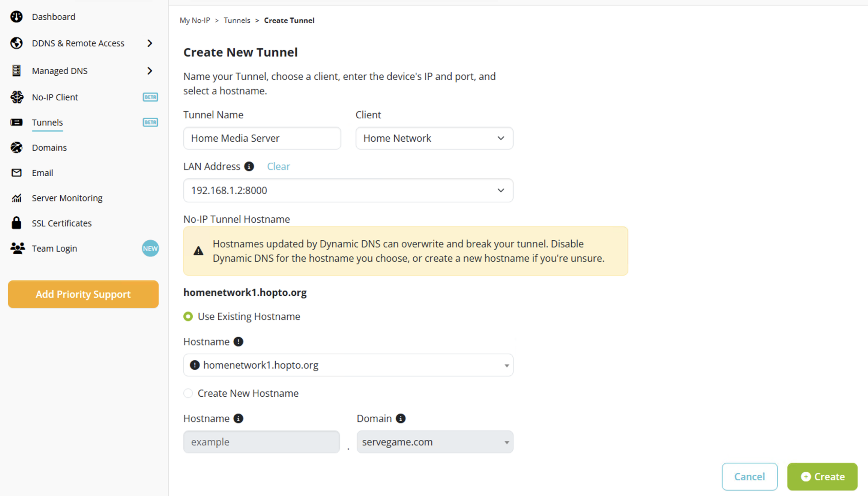Click the green Create button
868x496 pixels.
click(822, 477)
